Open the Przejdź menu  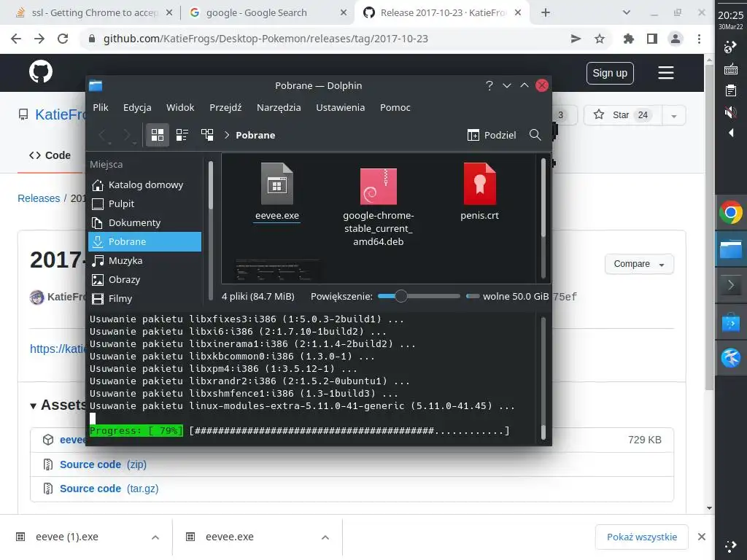click(225, 108)
